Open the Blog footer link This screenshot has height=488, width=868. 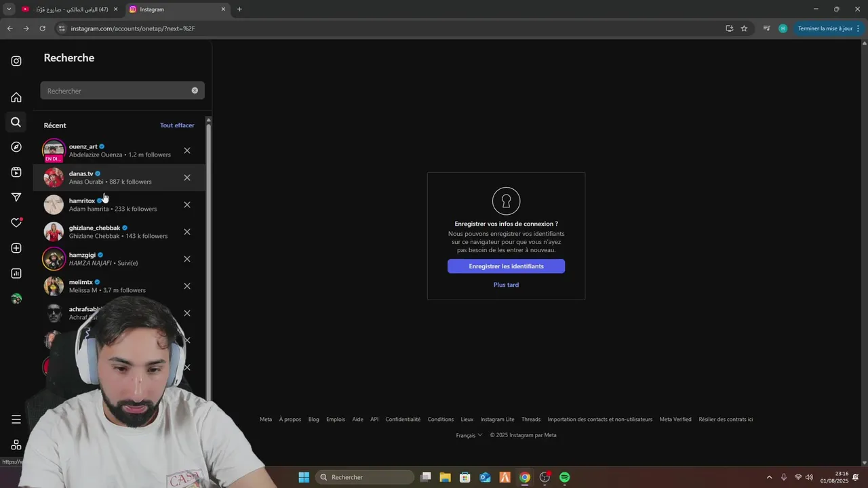[x=313, y=419]
